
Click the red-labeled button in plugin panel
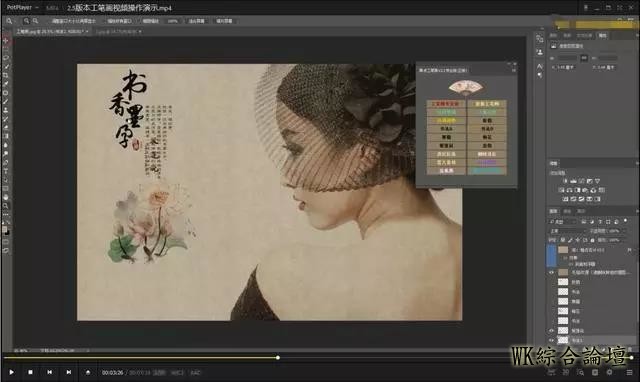point(446,104)
